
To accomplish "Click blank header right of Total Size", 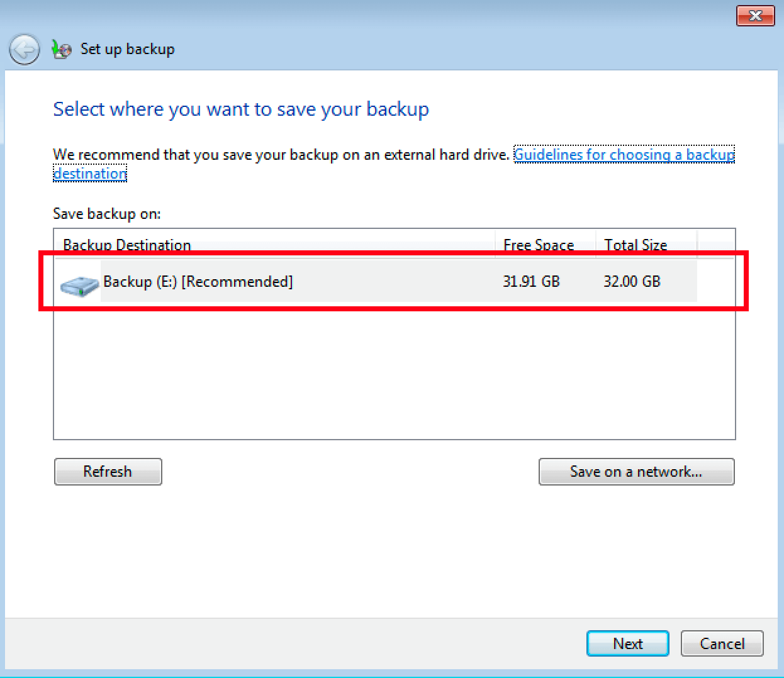I will tap(716, 245).
